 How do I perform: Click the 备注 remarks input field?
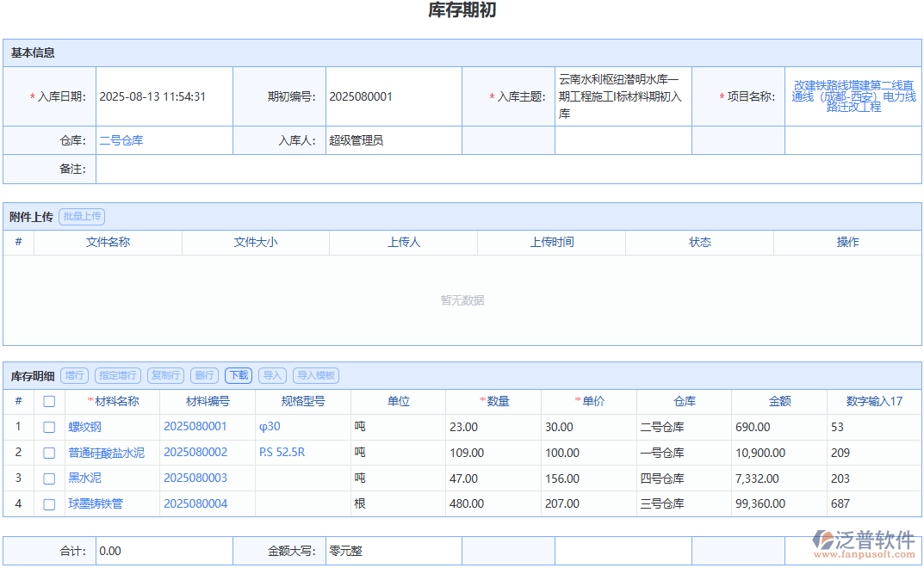point(508,170)
